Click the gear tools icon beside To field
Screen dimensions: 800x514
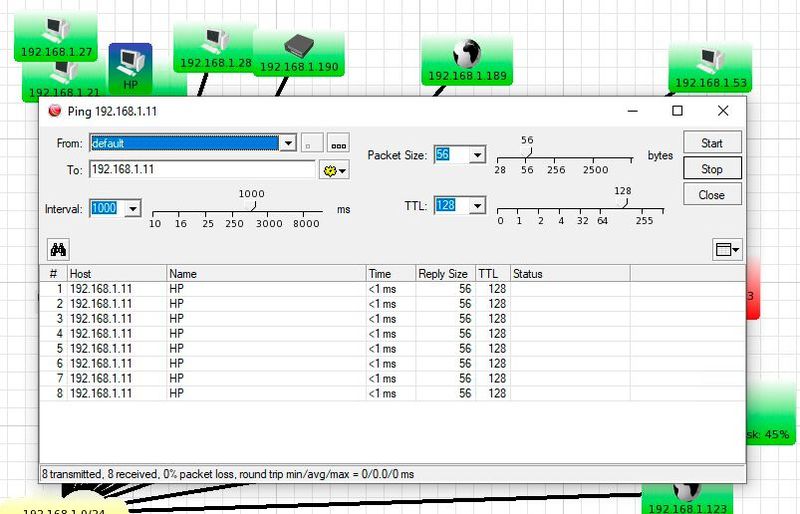point(334,170)
